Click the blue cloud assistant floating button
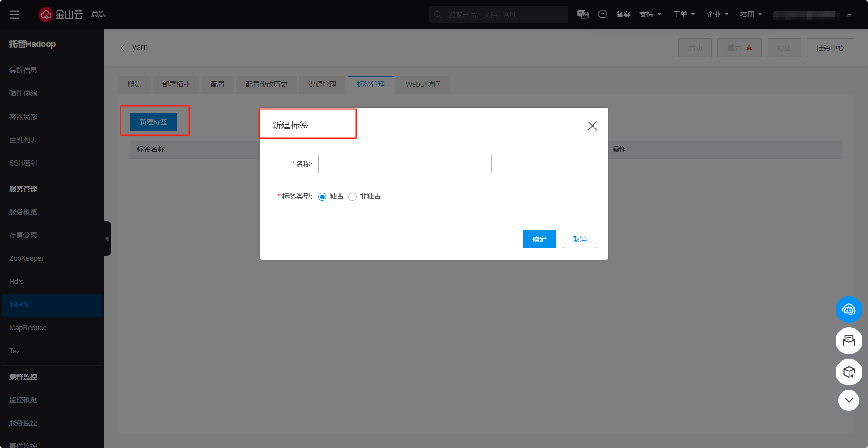This screenshot has width=868, height=448. 849,309
